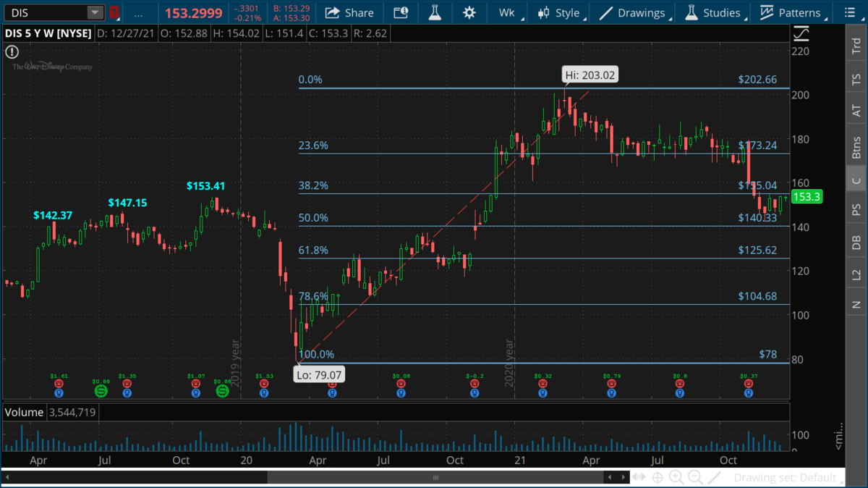
Task: Click the Volume study label
Action: (23, 413)
